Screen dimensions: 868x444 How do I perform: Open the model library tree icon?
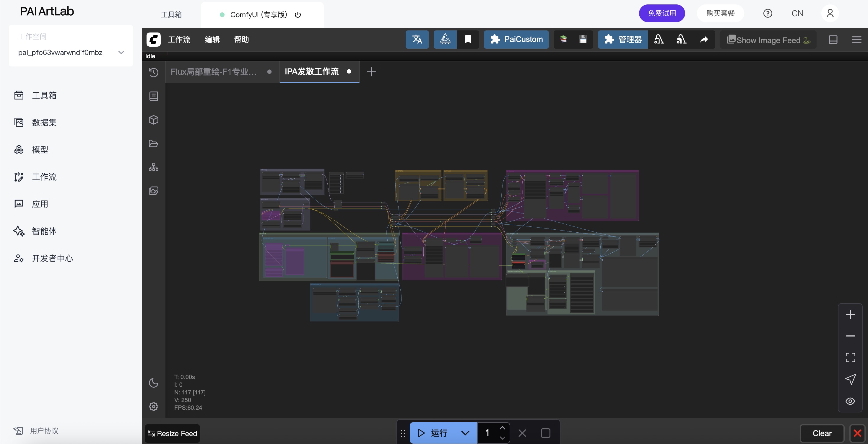pyautogui.click(x=154, y=167)
